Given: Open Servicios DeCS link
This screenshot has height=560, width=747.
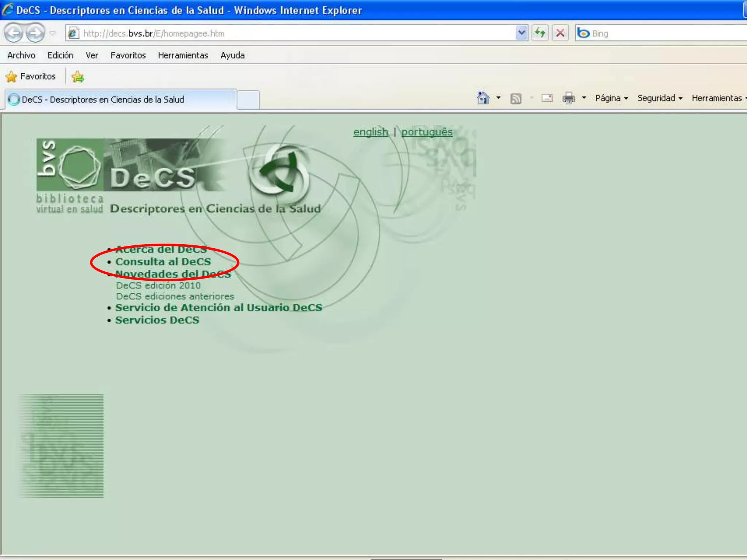Looking at the screenshot, I should point(157,320).
